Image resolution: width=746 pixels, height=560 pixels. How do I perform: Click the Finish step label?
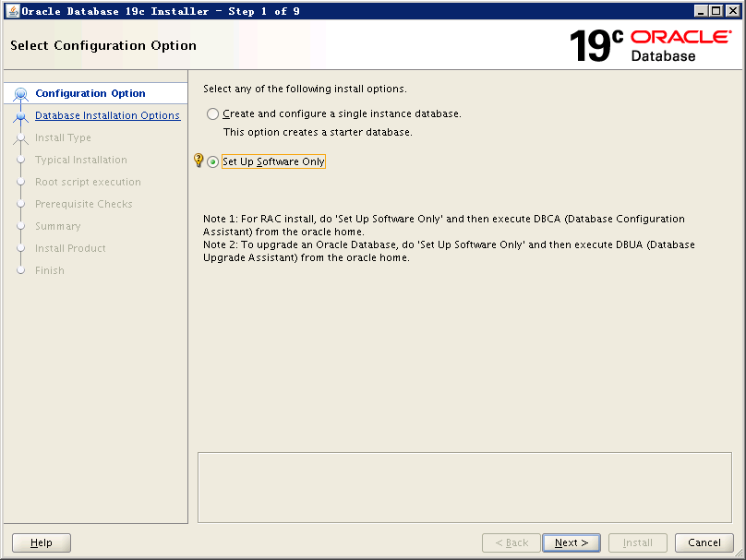[x=50, y=270]
